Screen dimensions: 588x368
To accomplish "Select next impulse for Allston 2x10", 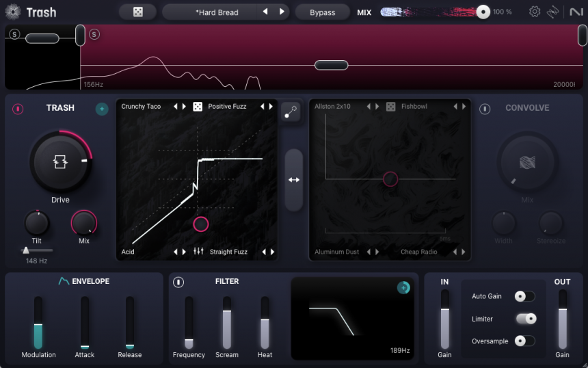I will click(377, 107).
